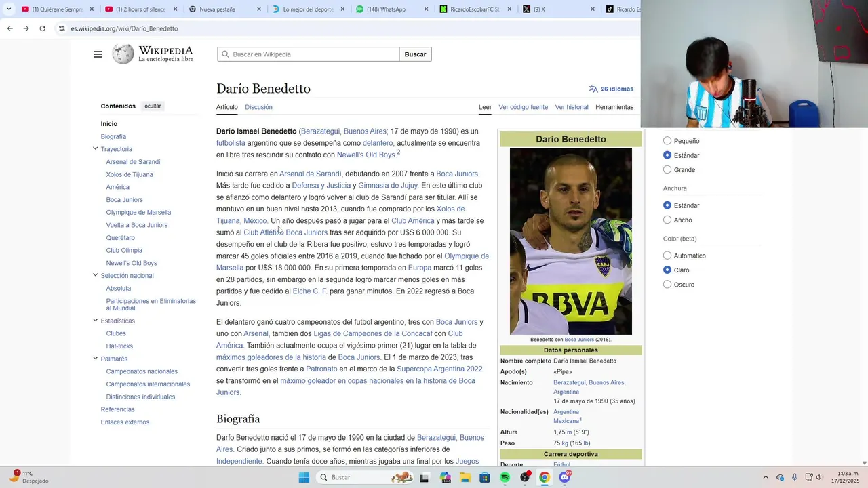Jump to Biografía in contents sidebar

[x=113, y=136]
